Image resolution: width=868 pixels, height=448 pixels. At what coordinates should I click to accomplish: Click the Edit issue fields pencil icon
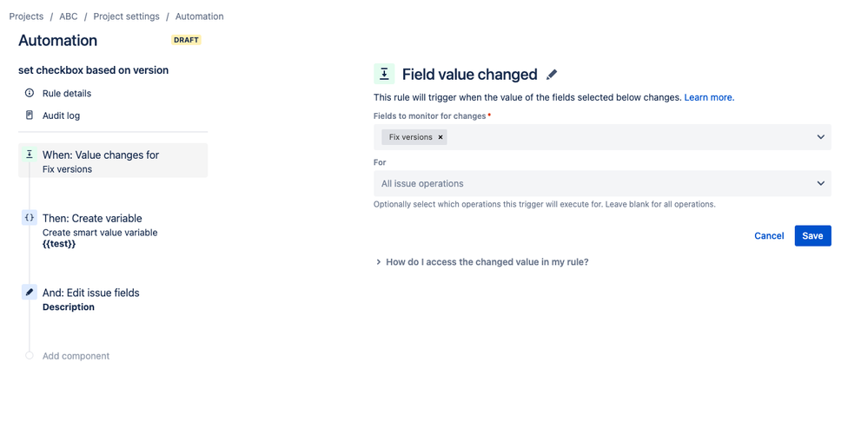click(x=30, y=293)
